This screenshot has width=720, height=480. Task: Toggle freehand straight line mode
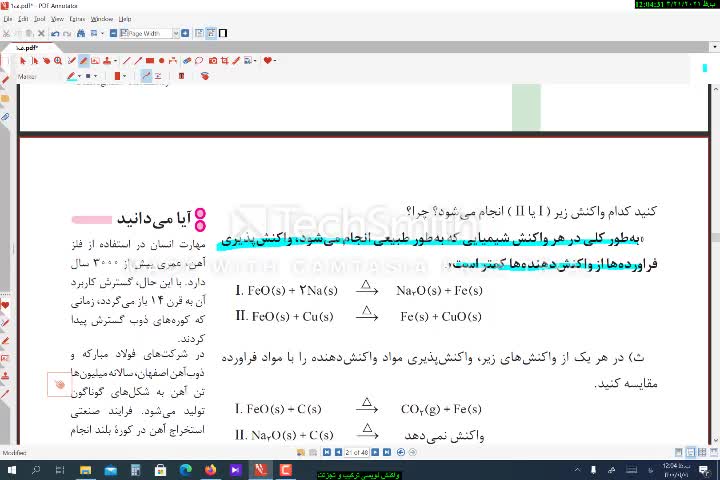coord(146,76)
